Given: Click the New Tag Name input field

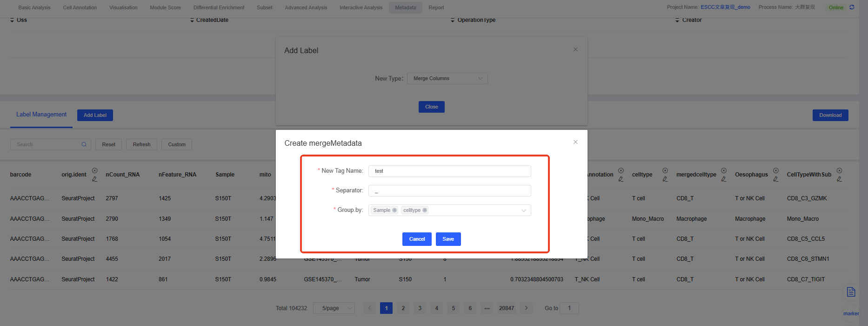Looking at the screenshot, I should coord(449,171).
